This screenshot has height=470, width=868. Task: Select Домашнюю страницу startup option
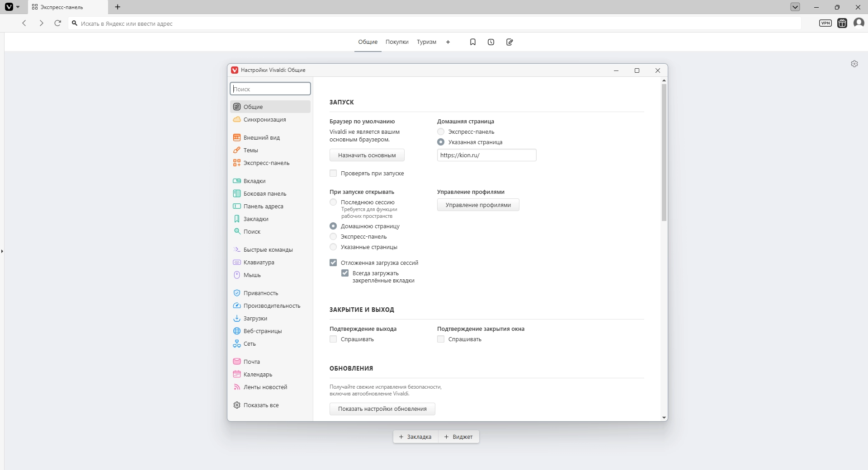pyautogui.click(x=333, y=226)
